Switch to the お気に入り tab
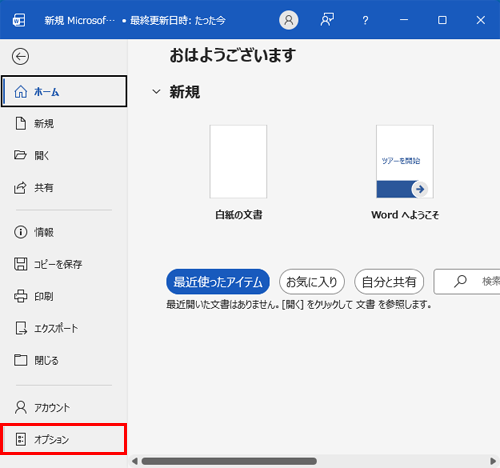500x468 pixels. [312, 282]
